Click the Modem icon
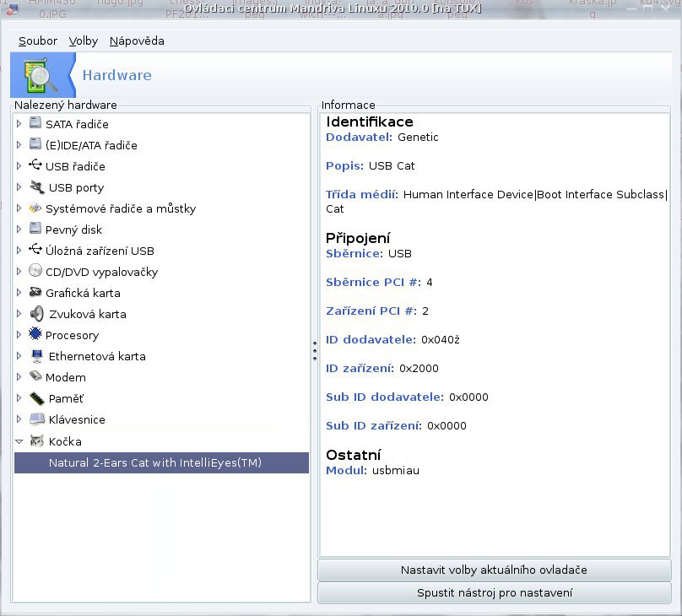The width and height of the screenshot is (682, 616). 35,376
